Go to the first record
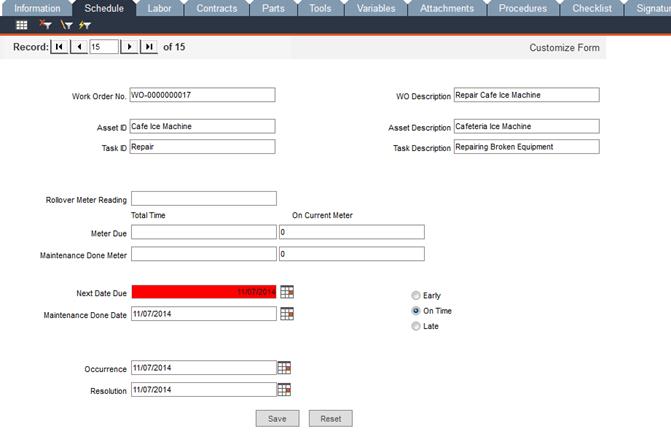Viewport: 671px width, 434px height. (x=59, y=47)
